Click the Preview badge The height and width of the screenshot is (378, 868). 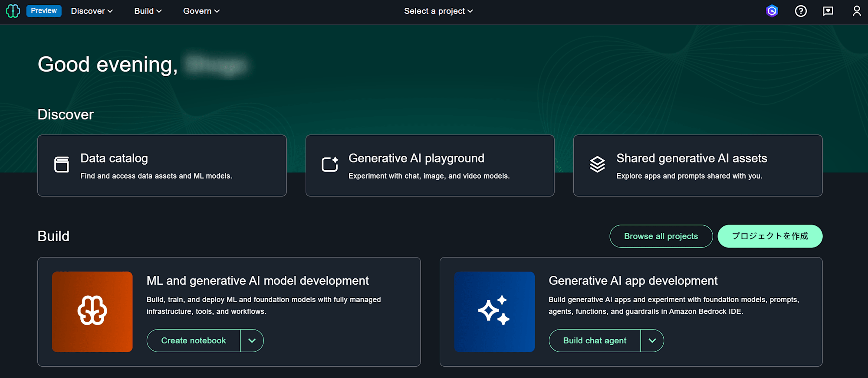(x=44, y=11)
